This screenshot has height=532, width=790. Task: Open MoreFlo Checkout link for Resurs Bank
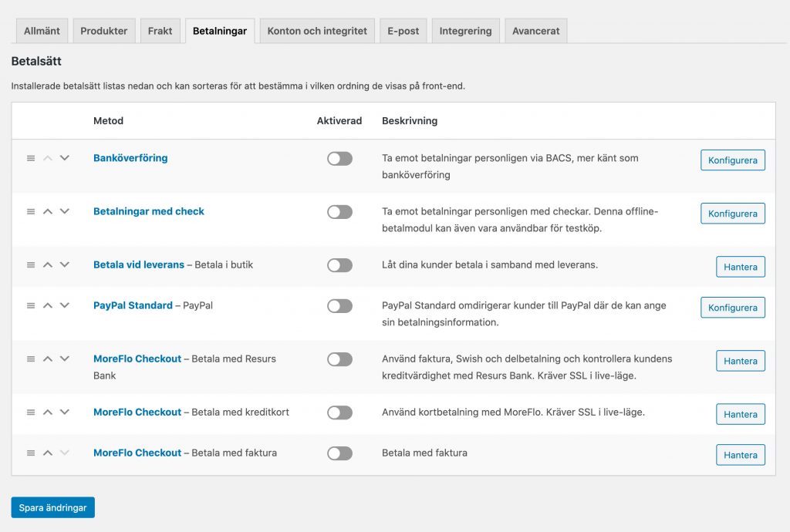coord(137,359)
